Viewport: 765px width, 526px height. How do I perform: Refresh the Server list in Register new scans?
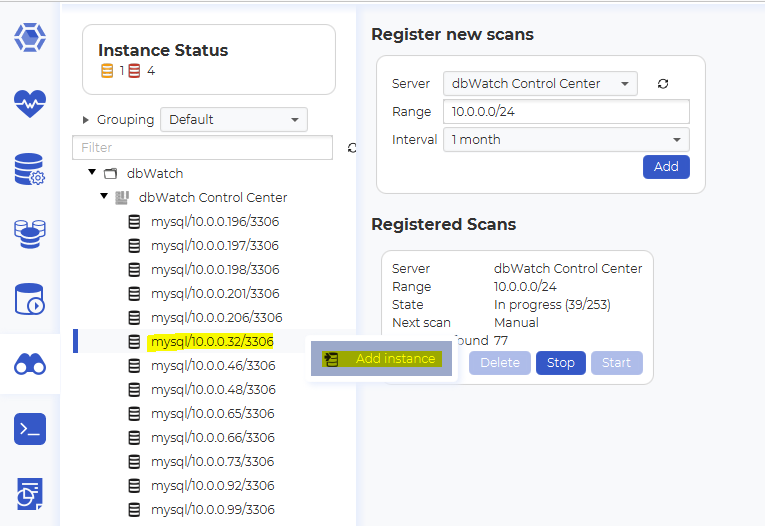[x=663, y=84]
